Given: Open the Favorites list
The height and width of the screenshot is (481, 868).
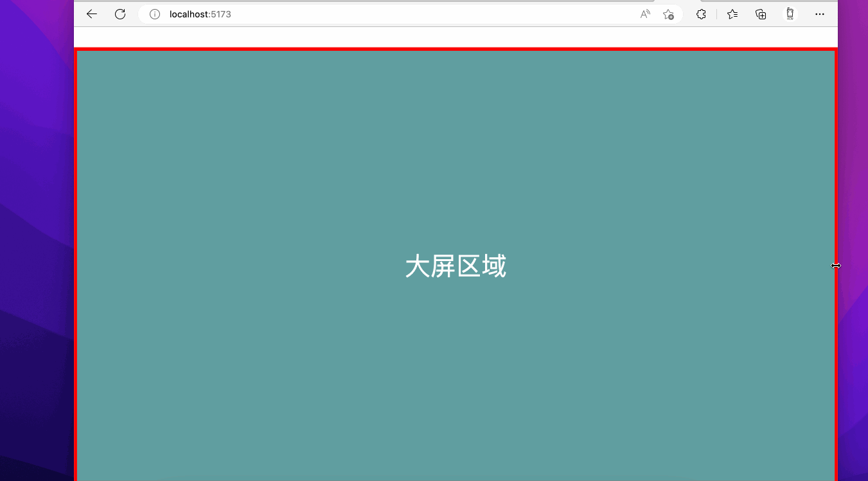Looking at the screenshot, I should click(732, 14).
